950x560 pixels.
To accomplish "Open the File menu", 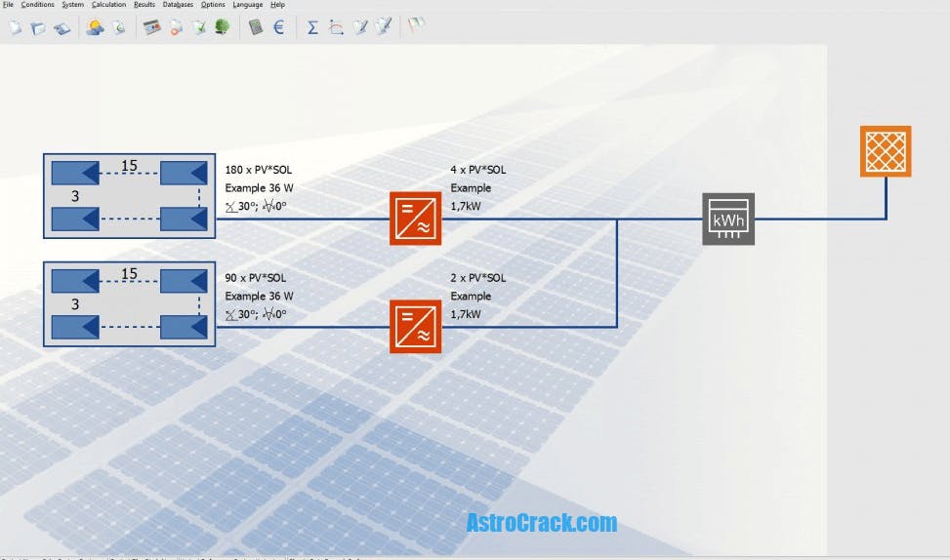I will click(8, 5).
